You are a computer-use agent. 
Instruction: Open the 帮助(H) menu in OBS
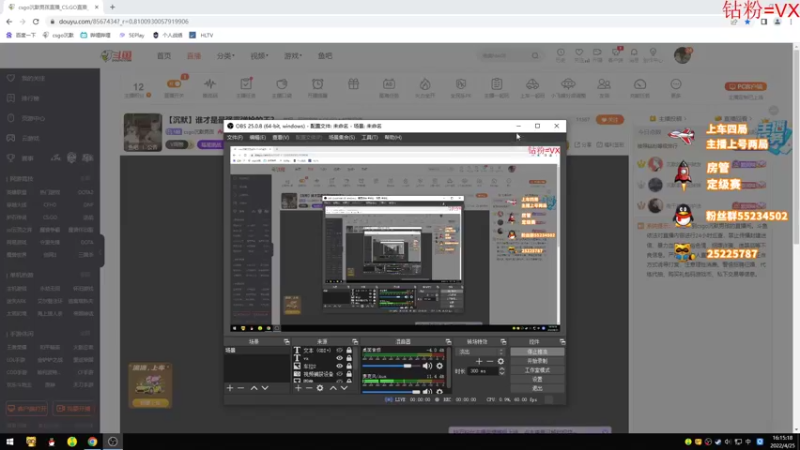coord(393,137)
